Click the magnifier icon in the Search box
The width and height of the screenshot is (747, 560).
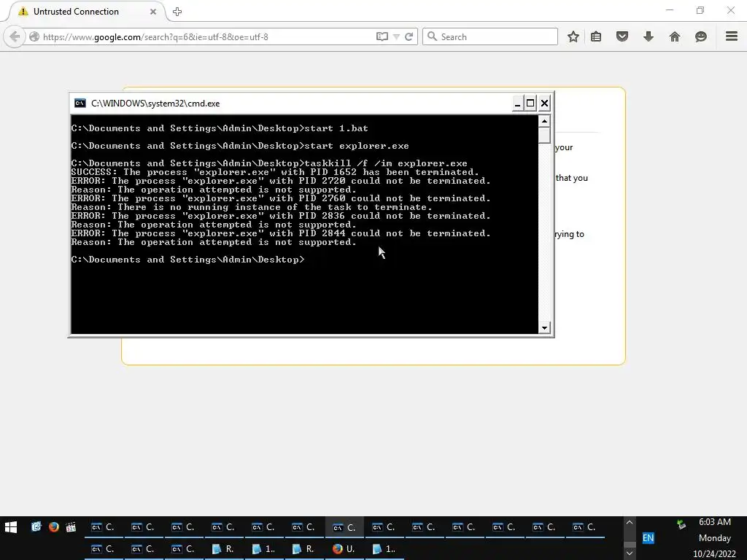432,36
